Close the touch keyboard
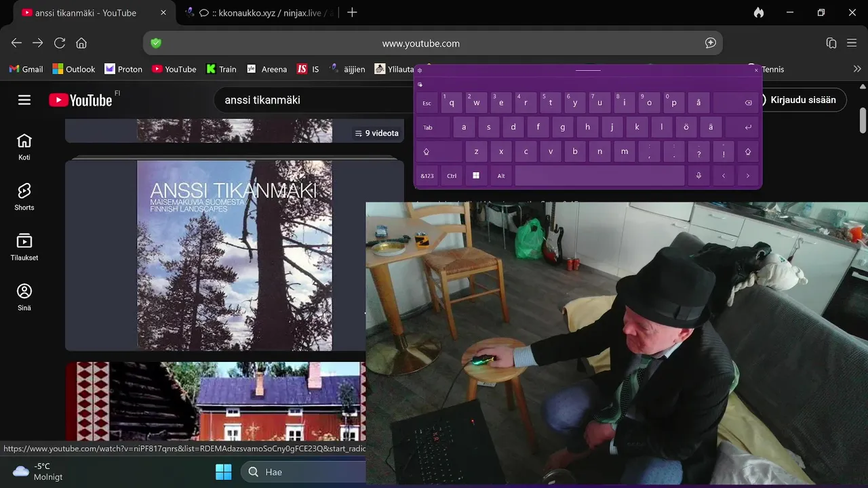 756,70
